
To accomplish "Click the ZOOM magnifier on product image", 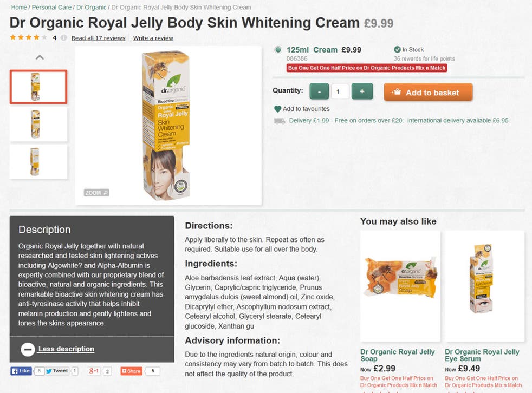I will point(96,193).
